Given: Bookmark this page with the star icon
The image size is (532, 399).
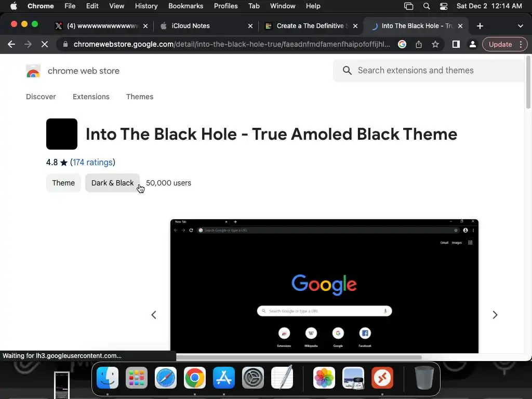Looking at the screenshot, I should (435, 45).
